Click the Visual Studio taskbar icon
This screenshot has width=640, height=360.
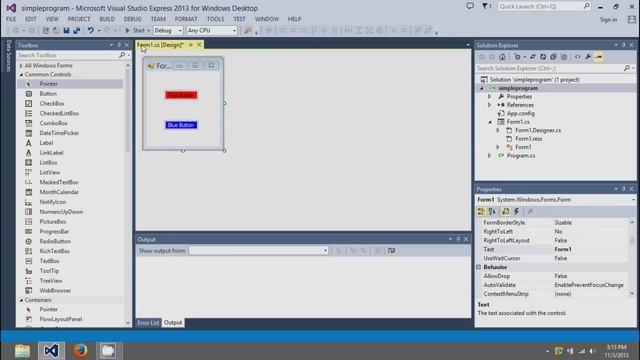51,351
